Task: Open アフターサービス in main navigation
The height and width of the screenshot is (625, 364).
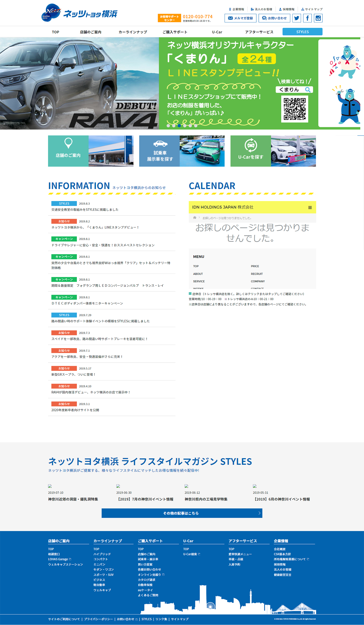Action: coord(259,32)
